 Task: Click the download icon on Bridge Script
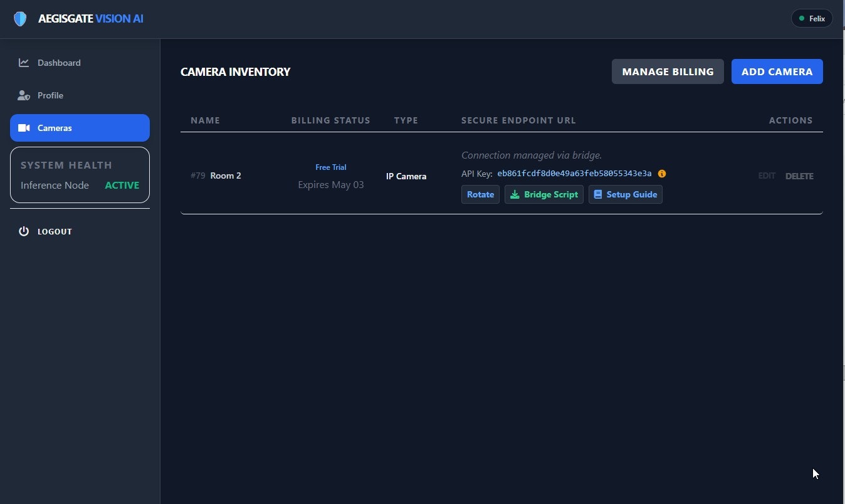point(515,194)
